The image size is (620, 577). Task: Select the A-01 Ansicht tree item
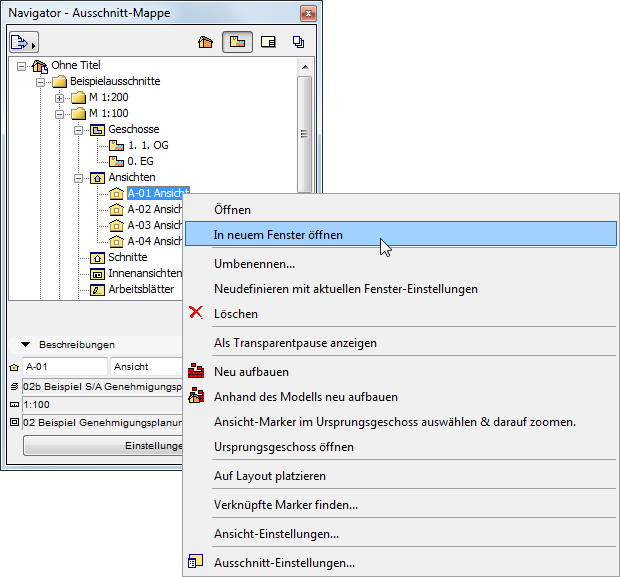(x=158, y=193)
